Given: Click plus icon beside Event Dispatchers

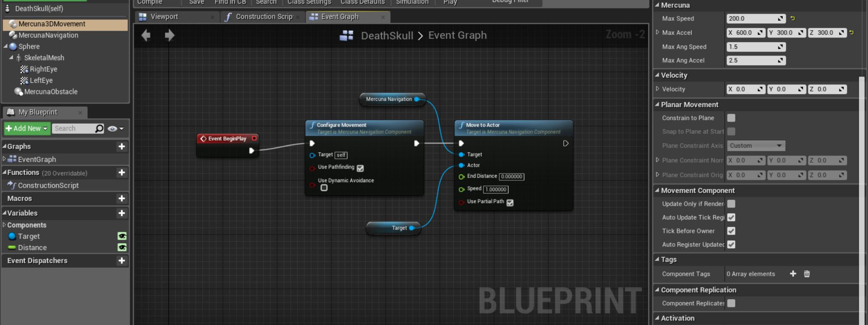Looking at the screenshot, I should click(x=121, y=261).
